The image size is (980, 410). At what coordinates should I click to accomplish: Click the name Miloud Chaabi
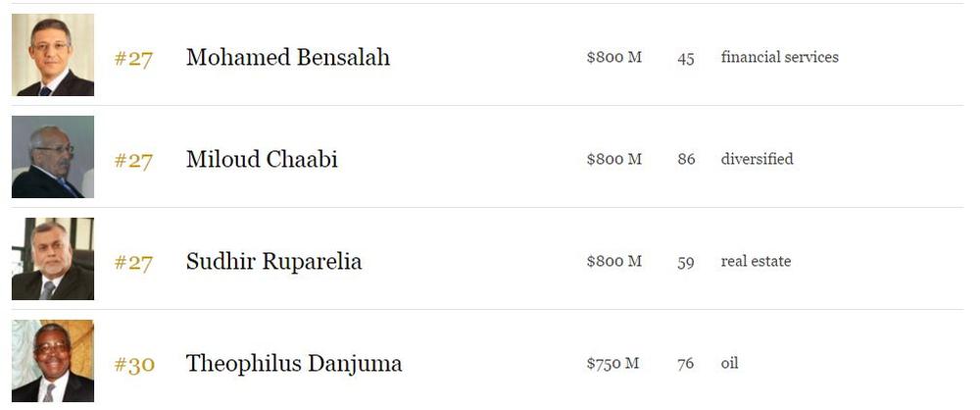coord(262,159)
